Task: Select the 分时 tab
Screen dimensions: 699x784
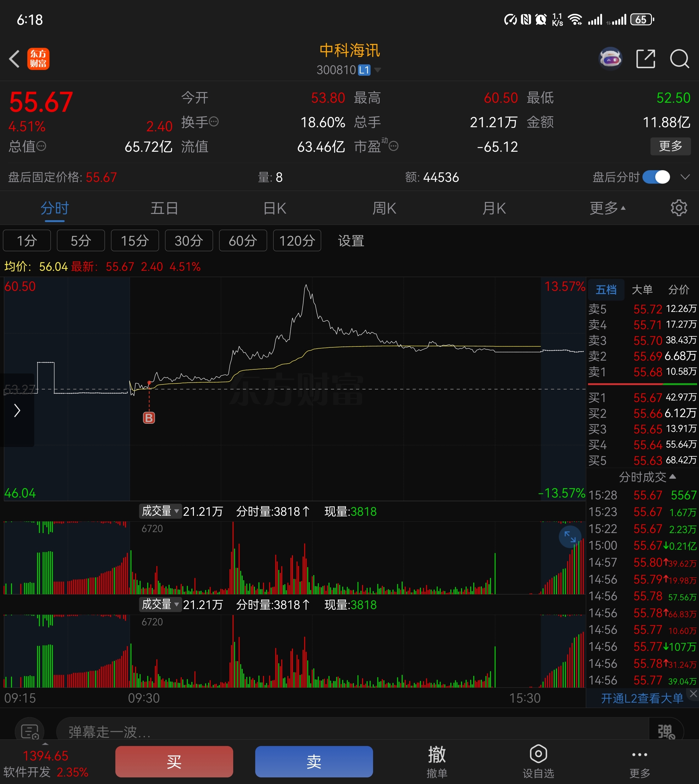Action: tap(55, 208)
